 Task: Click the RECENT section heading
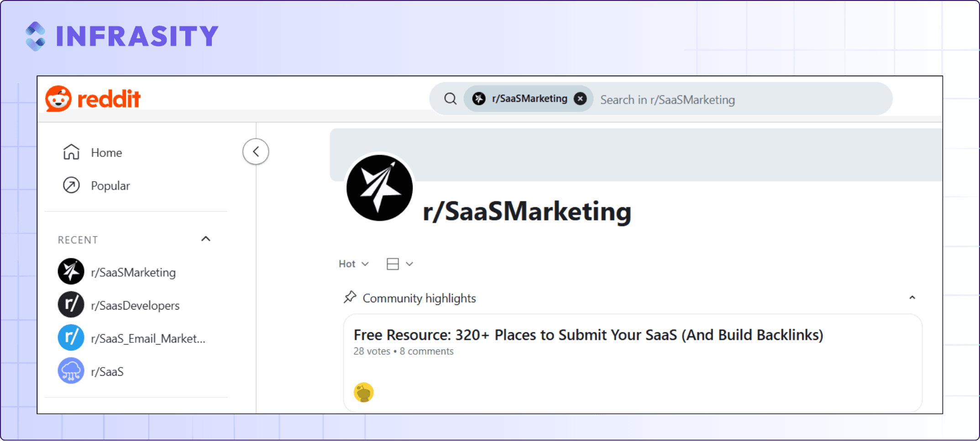(78, 240)
